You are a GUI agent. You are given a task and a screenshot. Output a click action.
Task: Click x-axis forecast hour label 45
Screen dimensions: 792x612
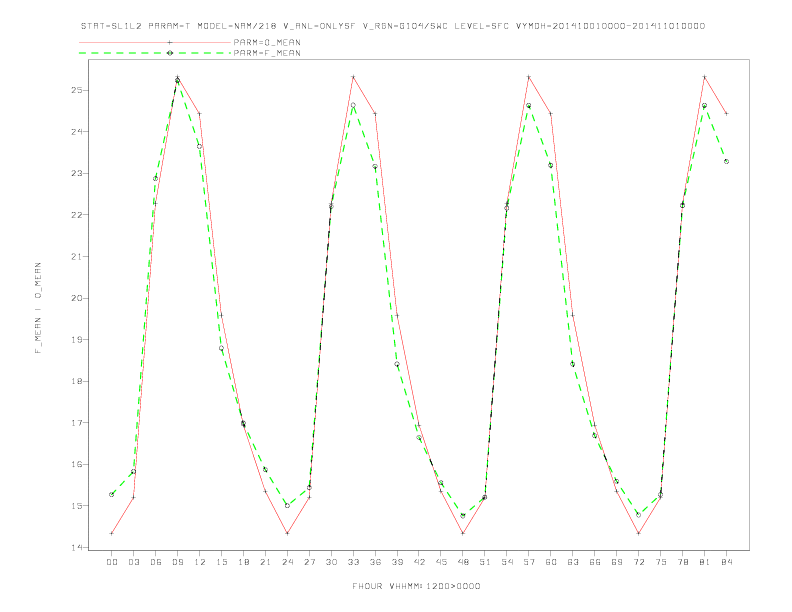pos(441,562)
